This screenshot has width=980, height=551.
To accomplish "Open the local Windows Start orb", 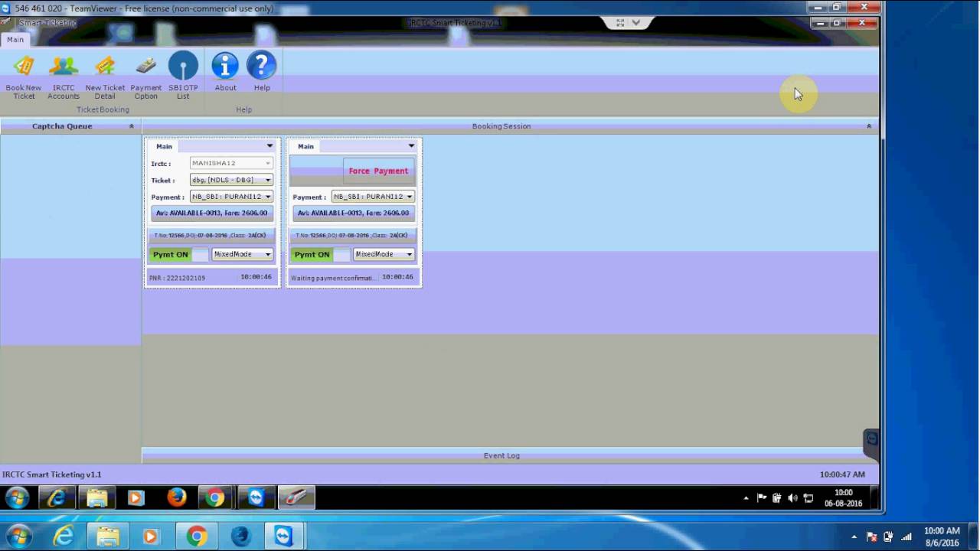I will point(18,536).
